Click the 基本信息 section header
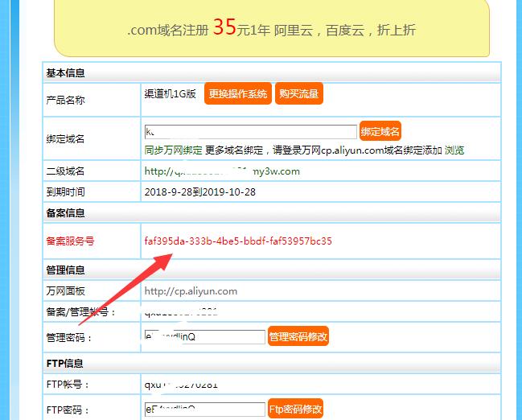 click(66, 73)
